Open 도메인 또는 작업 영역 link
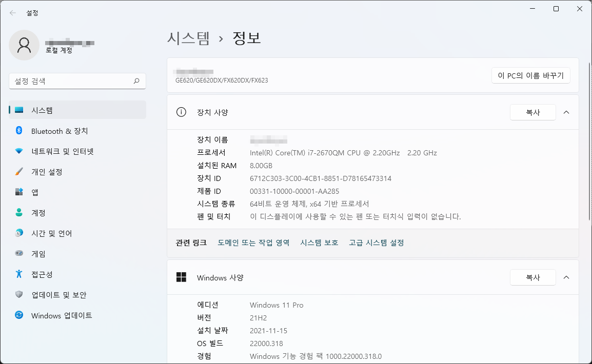The height and width of the screenshot is (364, 592). tap(253, 242)
